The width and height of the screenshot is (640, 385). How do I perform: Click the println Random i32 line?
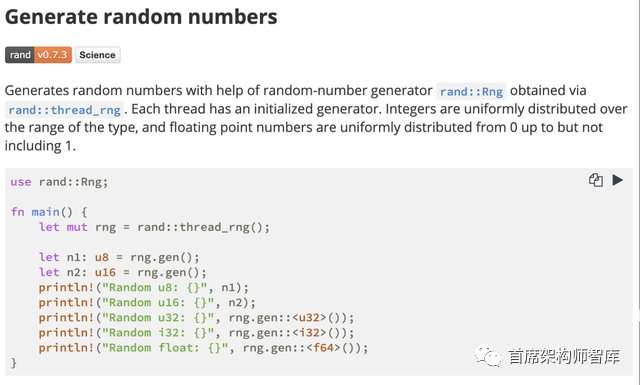(196, 333)
